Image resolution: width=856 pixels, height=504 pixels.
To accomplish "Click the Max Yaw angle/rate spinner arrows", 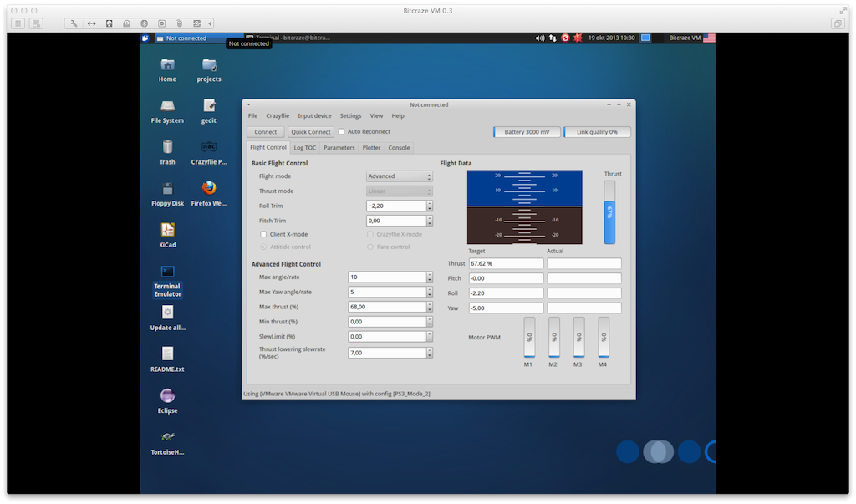I will [430, 293].
